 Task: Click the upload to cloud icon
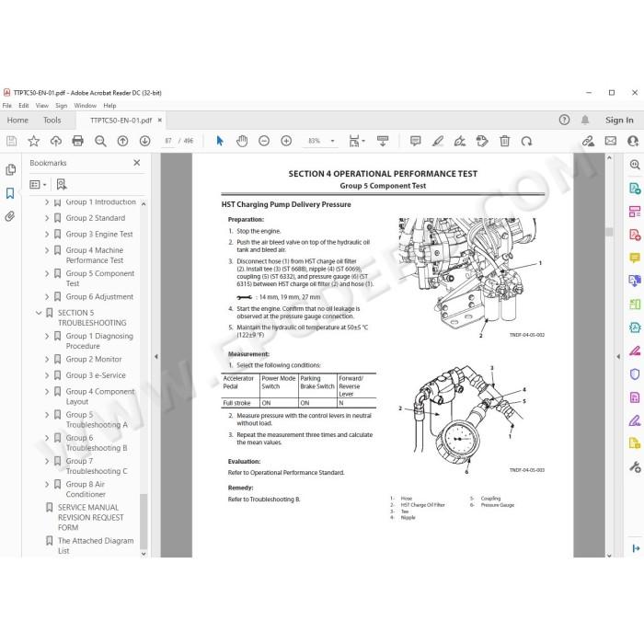(x=56, y=142)
